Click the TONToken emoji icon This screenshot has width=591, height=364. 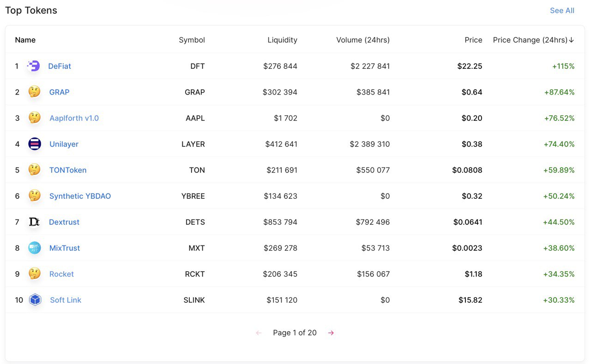[35, 170]
